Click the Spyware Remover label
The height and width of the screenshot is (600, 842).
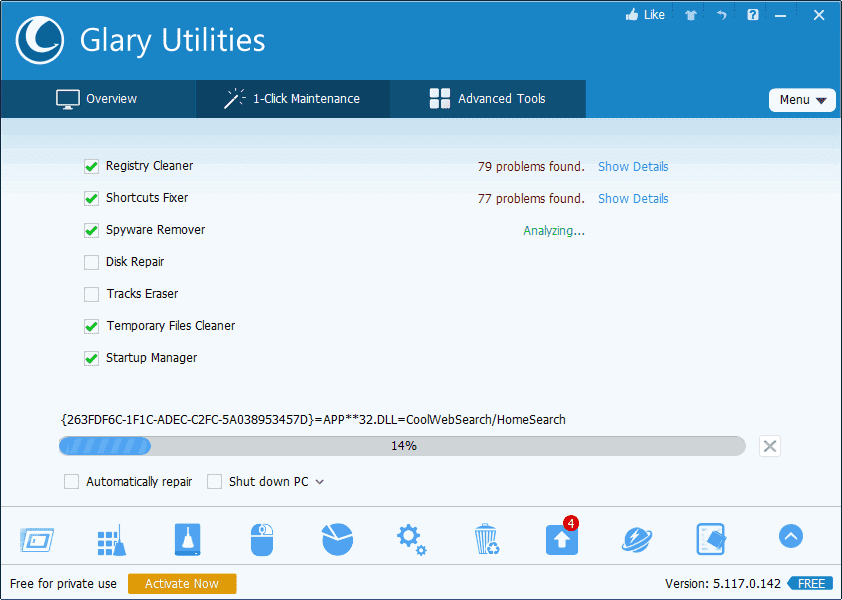pos(155,230)
